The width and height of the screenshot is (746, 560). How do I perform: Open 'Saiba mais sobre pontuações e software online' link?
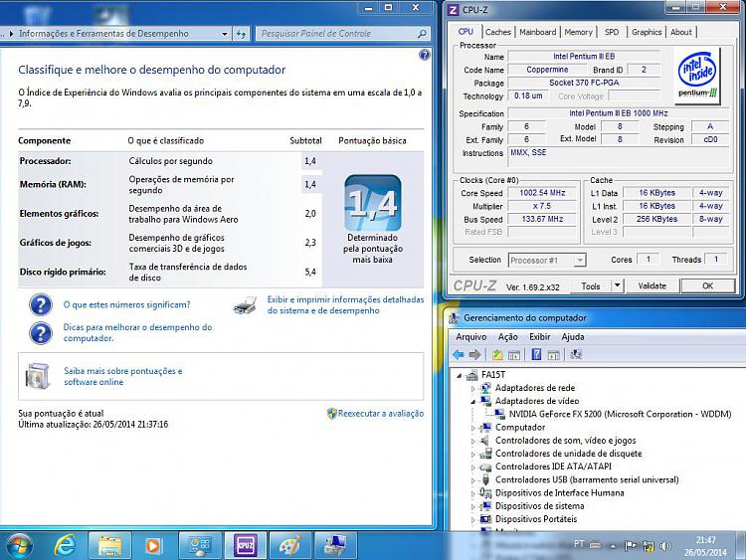122,376
